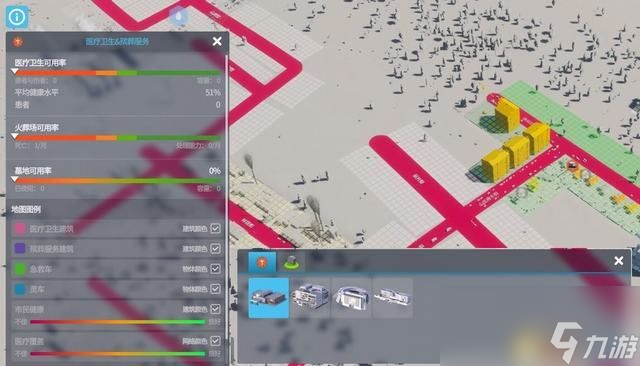The height and width of the screenshot is (366, 640).
Task: Click the pink healthcare building color swatch
Action: (x=20, y=228)
